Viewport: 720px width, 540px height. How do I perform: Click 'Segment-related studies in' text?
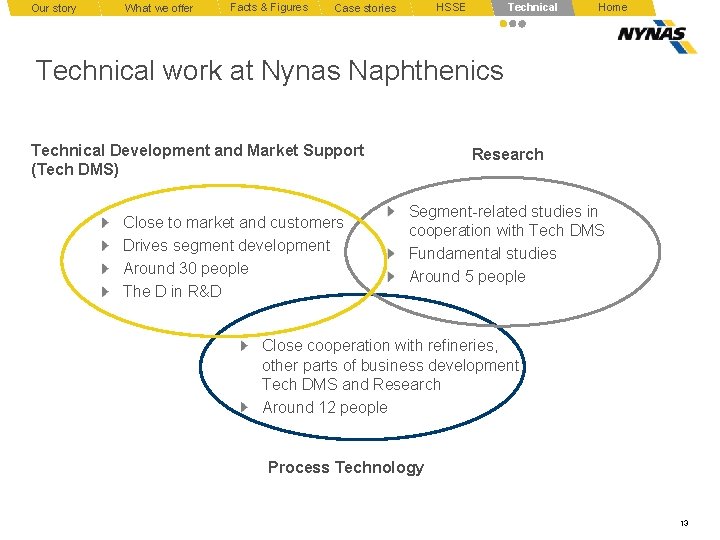503,212
